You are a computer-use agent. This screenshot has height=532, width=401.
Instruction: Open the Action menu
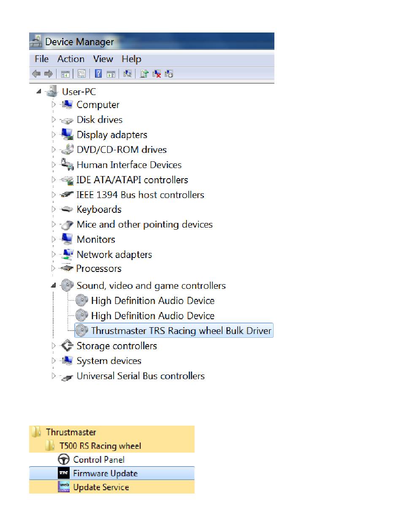(71, 59)
